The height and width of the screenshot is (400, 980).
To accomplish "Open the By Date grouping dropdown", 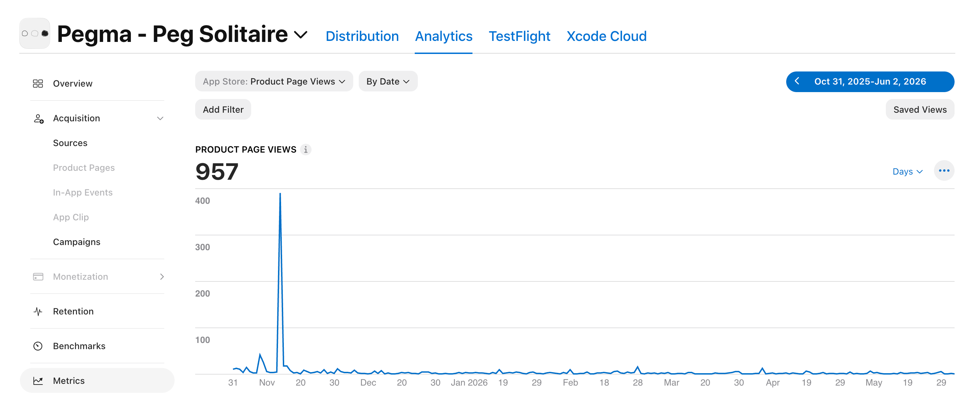I will [x=388, y=81].
